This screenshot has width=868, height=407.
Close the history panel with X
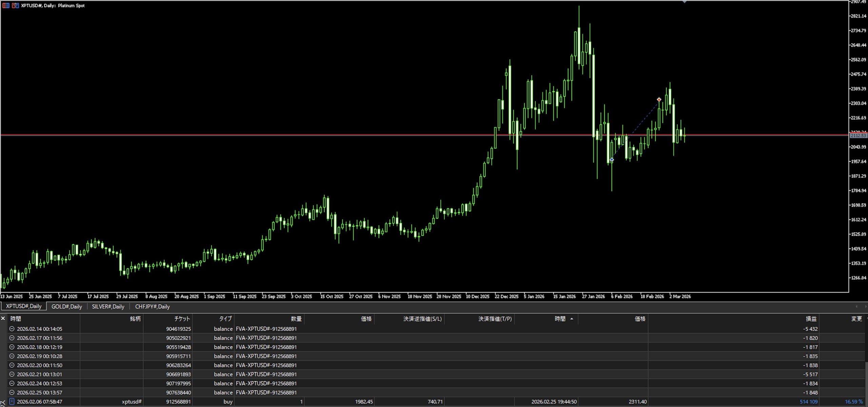3,318
